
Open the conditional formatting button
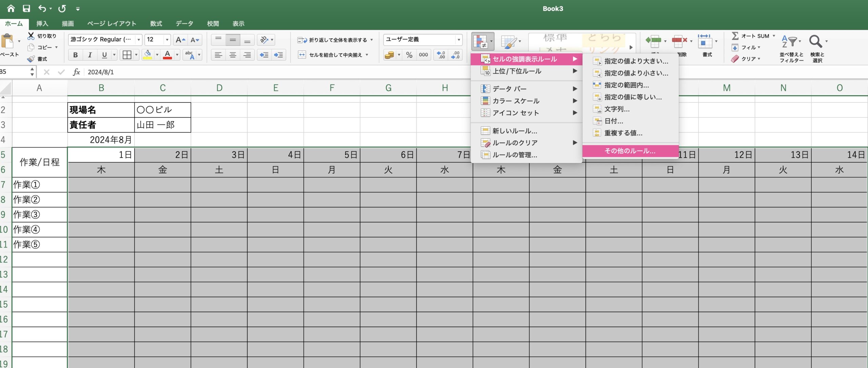(482, 41)
